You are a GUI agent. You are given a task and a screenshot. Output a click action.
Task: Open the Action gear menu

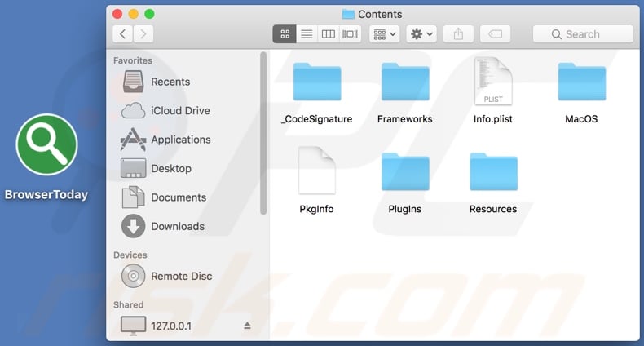[x=421, y=34]
